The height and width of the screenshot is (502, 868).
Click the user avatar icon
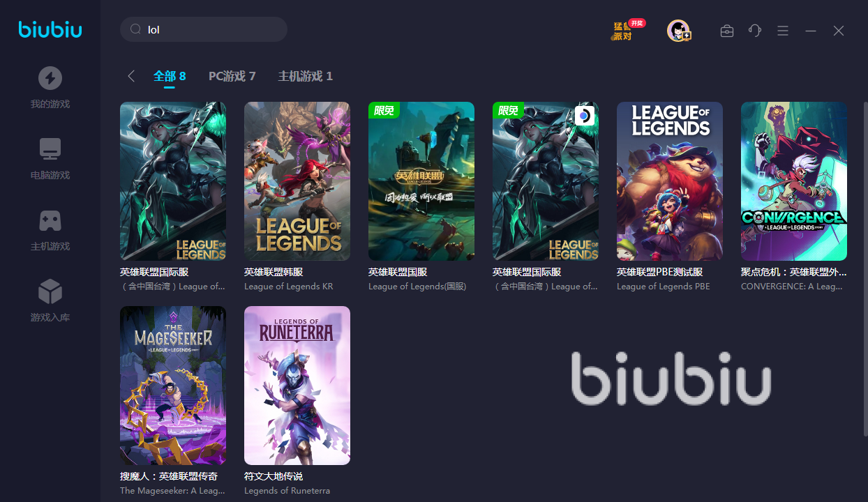pos(678,31)
